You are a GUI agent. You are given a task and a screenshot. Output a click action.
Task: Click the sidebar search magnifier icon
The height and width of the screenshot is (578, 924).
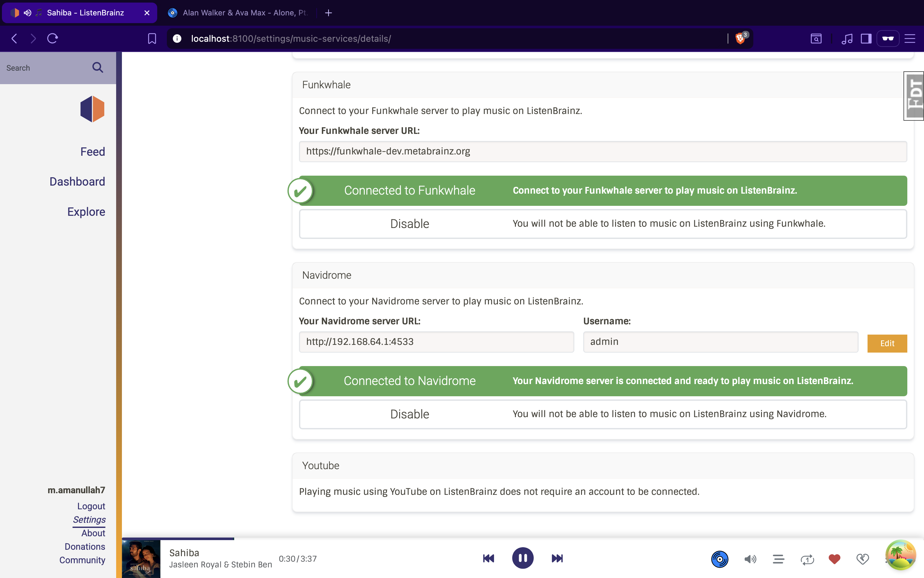point(98,68)
